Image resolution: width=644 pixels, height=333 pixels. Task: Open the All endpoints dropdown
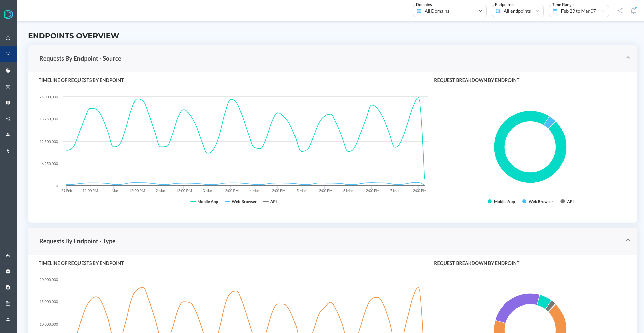(517, 11)
